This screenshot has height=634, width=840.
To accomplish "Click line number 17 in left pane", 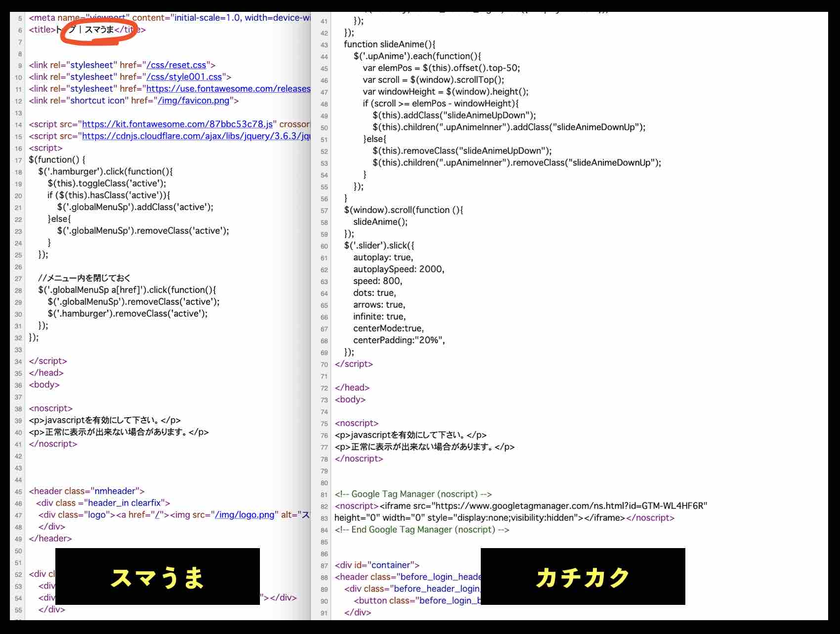I will pyautogui.click(x=18, y=160).
